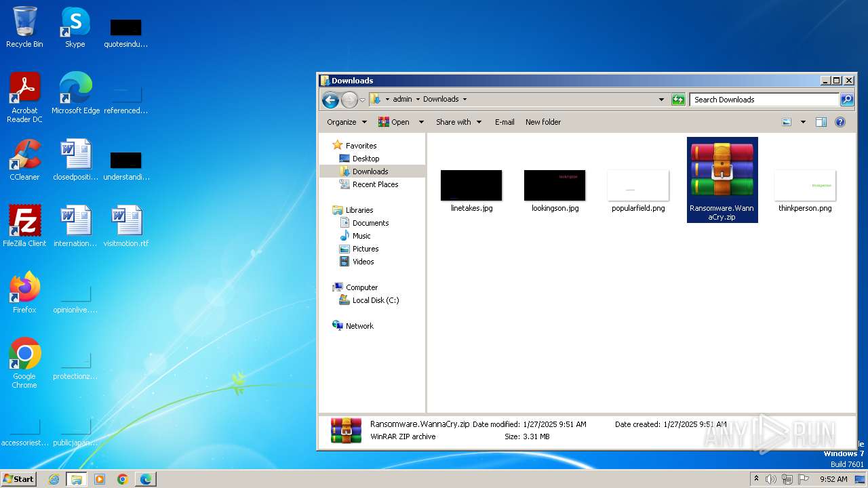
Task: Open the Start menu
Action: [19, 479]
